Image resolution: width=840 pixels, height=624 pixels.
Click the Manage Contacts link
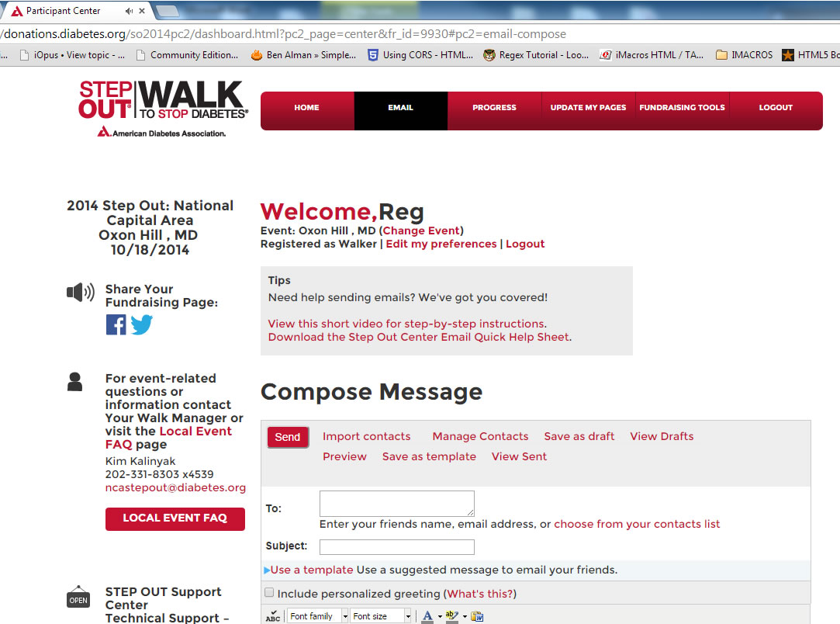481,436
